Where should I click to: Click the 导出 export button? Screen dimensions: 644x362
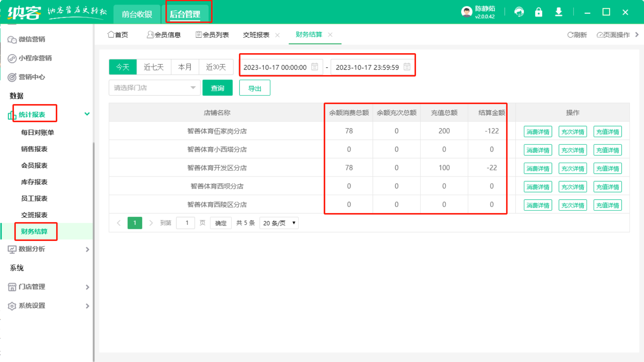(x=255, y=88)
